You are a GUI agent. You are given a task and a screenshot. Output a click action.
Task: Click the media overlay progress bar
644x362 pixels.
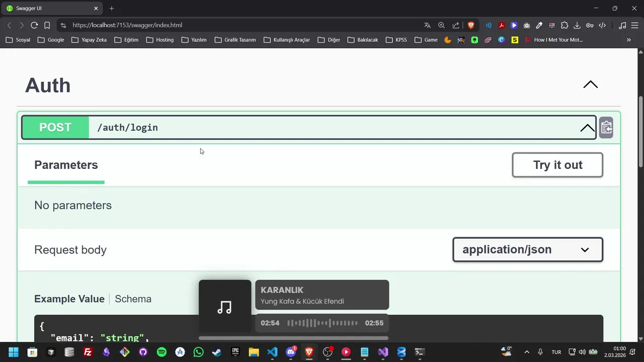pyautogui.click(x=293, y=338)
